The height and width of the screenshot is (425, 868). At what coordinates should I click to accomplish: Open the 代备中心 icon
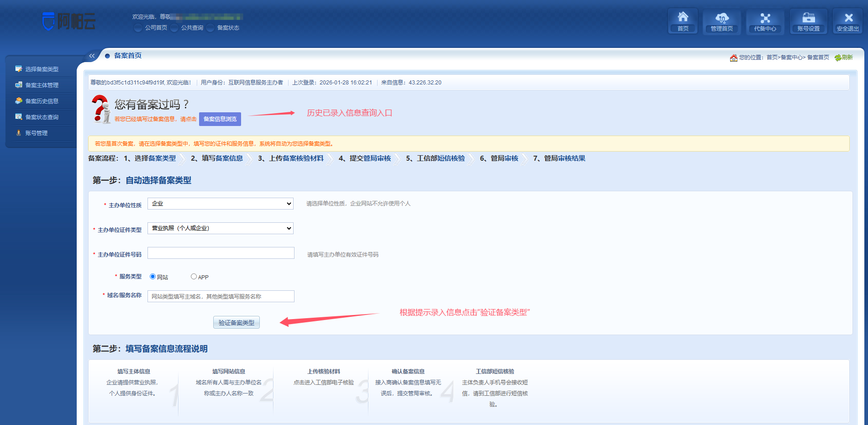pyautogui.click(x=765, y=18)
